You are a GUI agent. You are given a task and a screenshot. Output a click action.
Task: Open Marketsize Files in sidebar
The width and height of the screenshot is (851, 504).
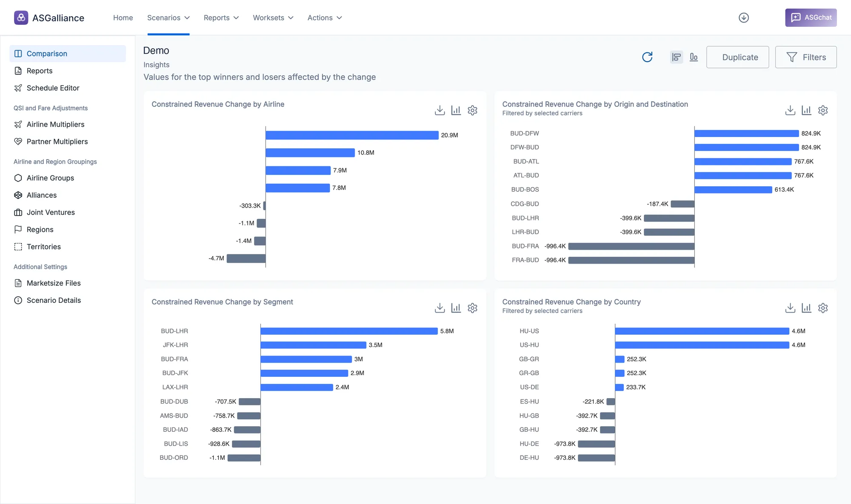point(68,283)
